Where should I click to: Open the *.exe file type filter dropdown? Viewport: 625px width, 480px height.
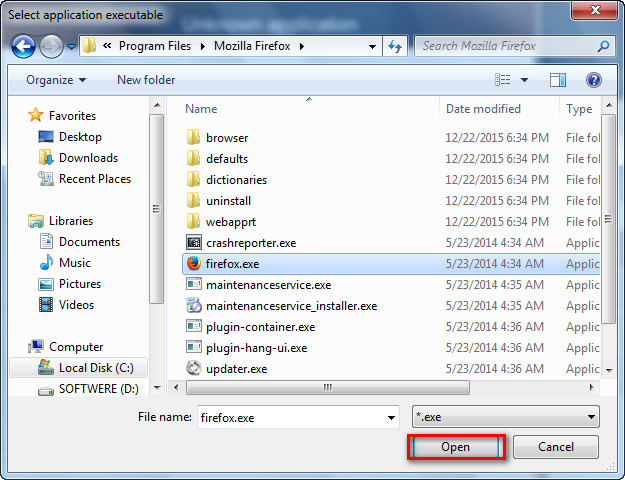coord(506,417)
